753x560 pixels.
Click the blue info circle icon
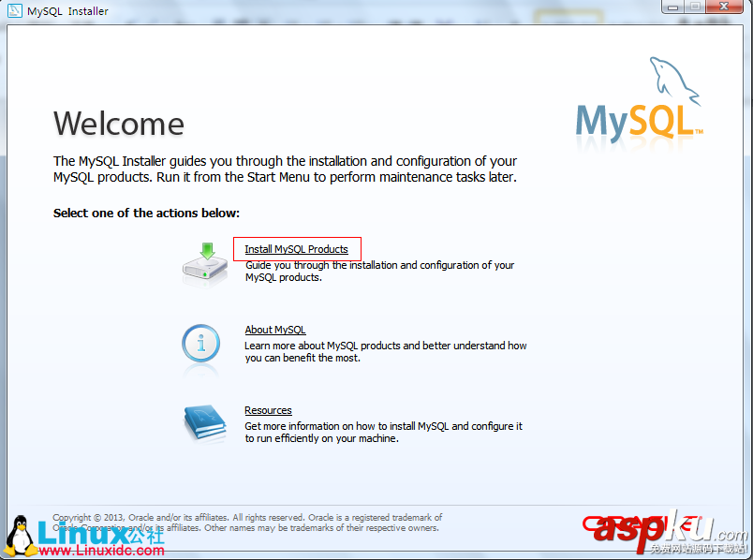200,344
